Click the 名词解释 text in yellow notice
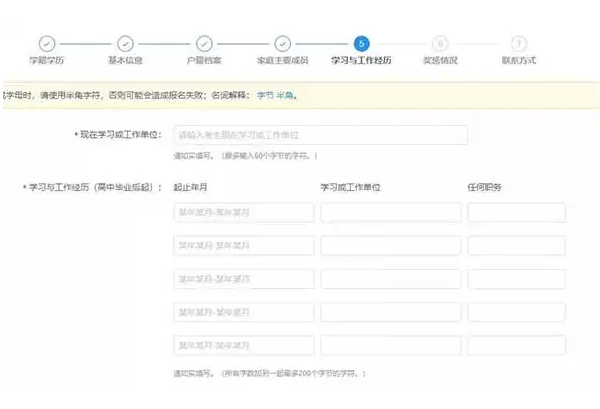600x409 pixels. click(x=230, y=95)
